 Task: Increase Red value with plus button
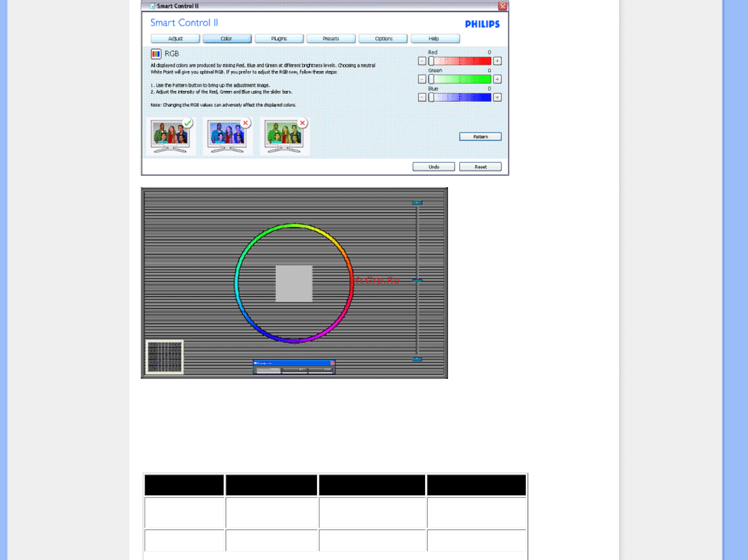497,61
